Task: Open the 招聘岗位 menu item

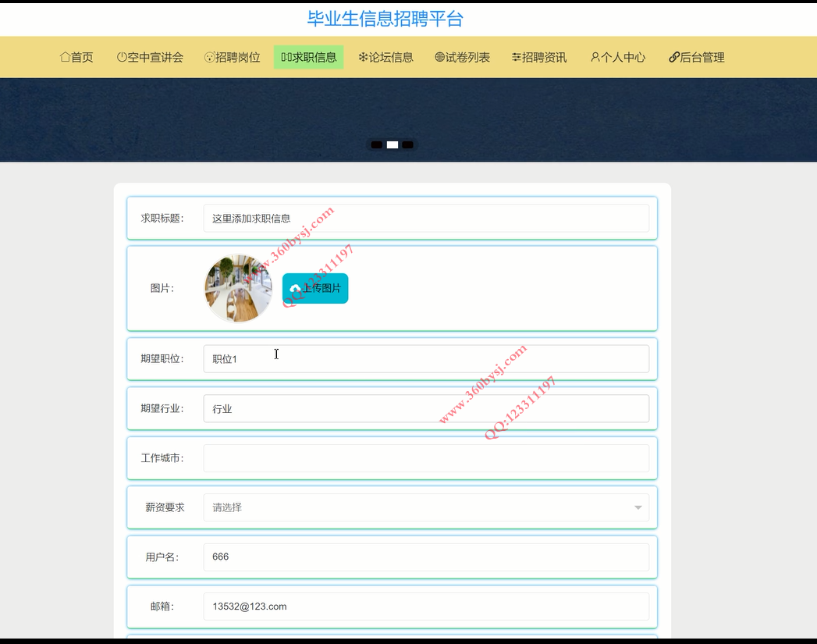Action: tap(233, 57)
